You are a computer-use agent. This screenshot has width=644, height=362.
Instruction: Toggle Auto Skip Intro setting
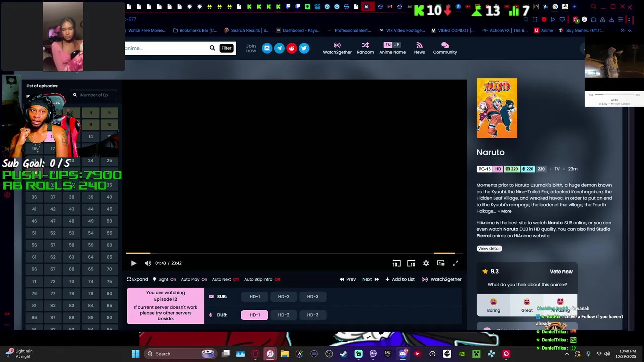(x=262, y=279)
